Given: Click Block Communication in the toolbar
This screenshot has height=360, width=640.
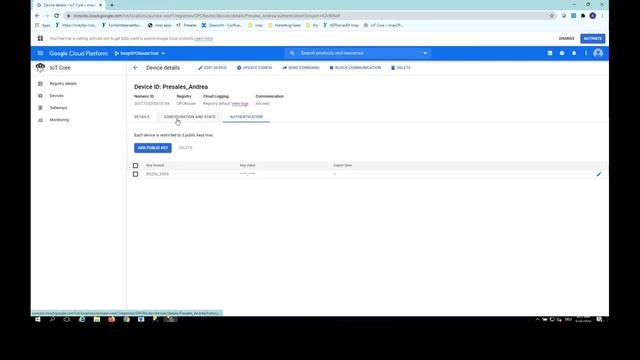Looking at the screenshot, I should coord(355,68).
